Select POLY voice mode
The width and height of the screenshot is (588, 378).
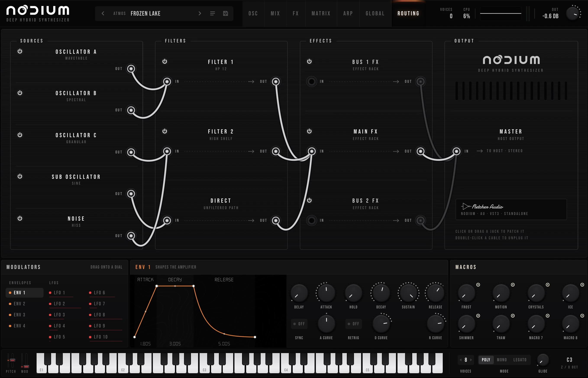coord(486,360)
